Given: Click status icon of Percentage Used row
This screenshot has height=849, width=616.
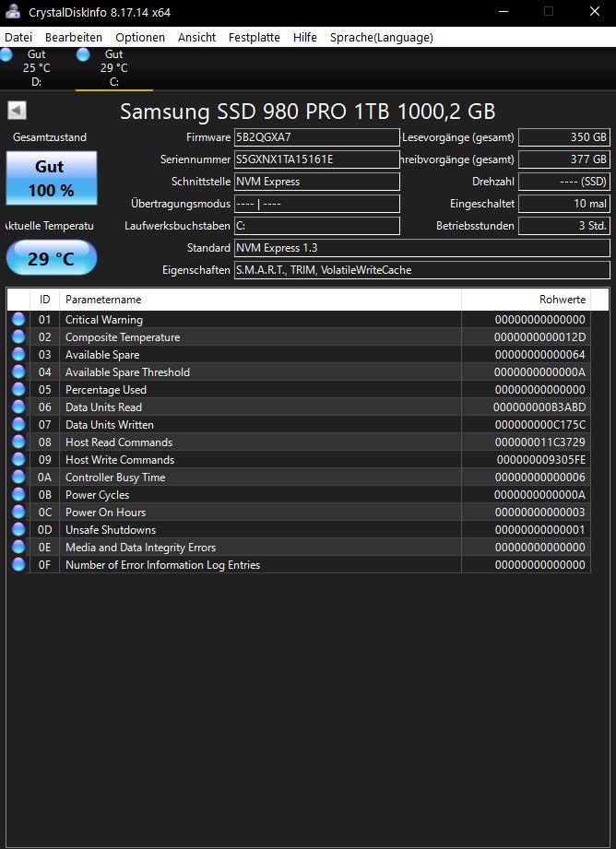Looking at the screenshot, I should [18, 389].
